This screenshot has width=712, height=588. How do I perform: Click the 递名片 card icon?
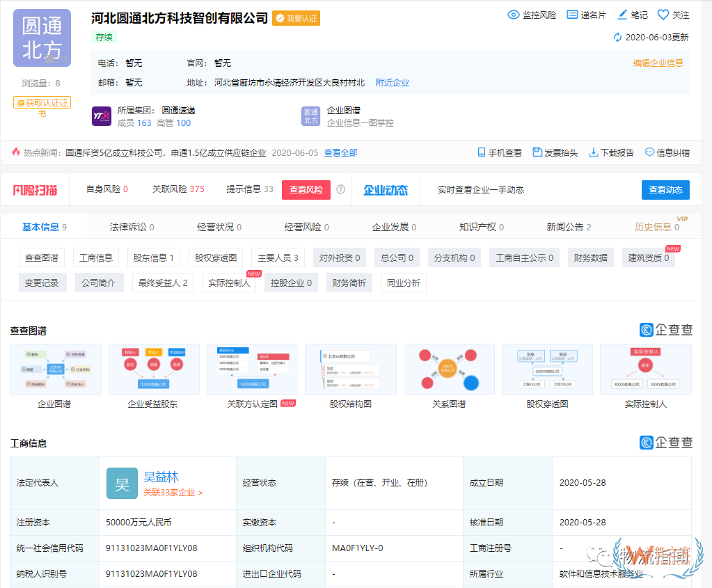pos(572,15)
